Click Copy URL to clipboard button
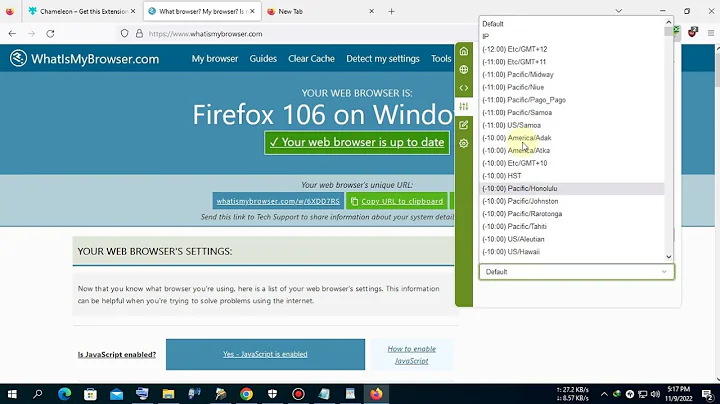 [397, 201]
